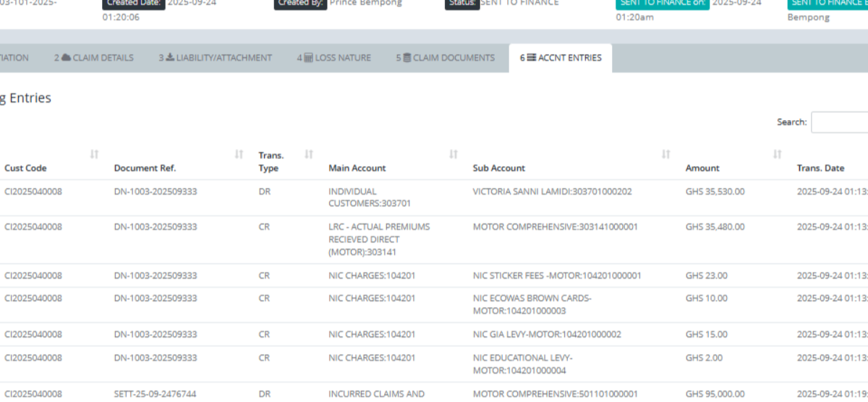Select the GHS 35,480.00 amount cell
The image size is (868, 402).
[x=715, y=227]
